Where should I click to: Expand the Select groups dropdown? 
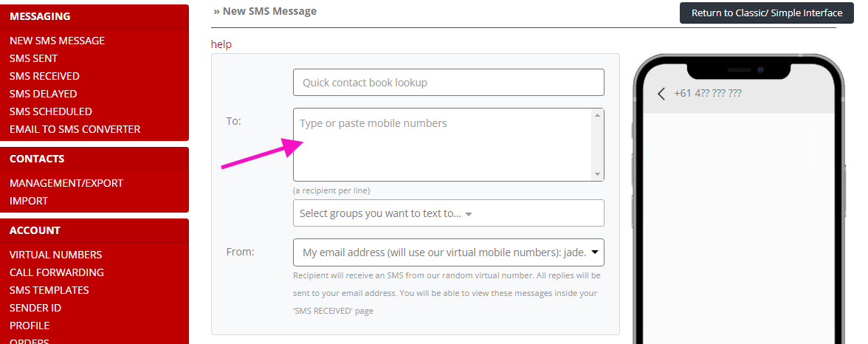tap(449, 213)
